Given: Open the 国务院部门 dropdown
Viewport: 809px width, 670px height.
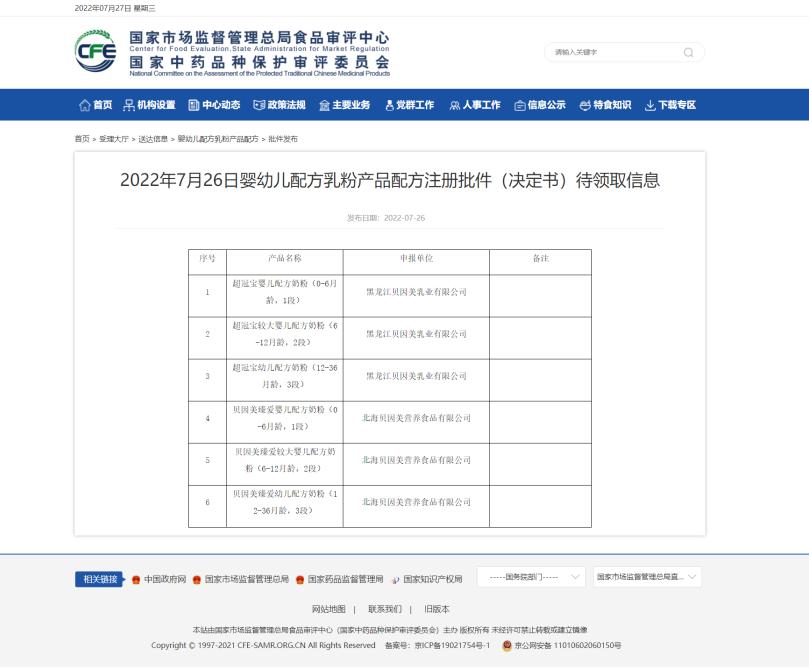Looking at the screenshot, I should (534, 577).
